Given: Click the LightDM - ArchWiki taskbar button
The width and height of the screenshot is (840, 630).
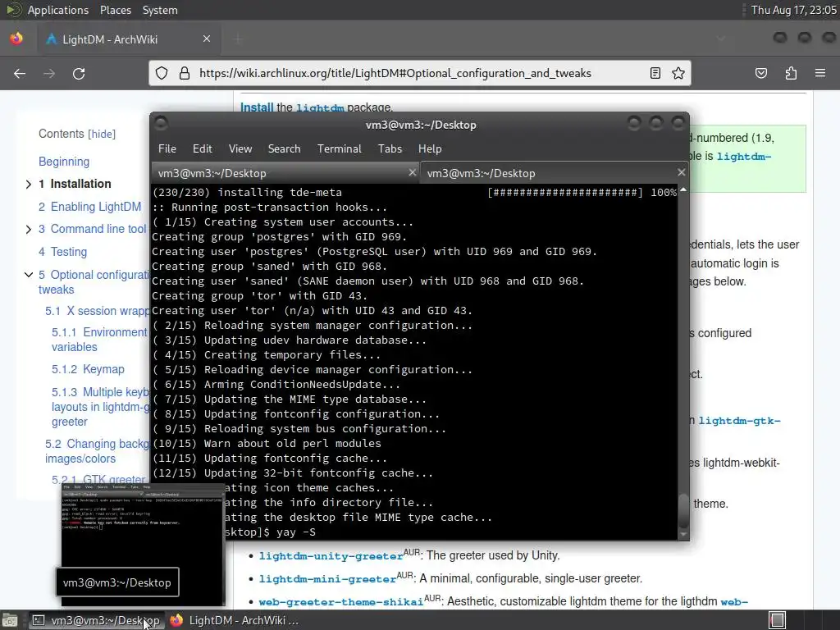Looking at the screenshot, I should 235,620.
